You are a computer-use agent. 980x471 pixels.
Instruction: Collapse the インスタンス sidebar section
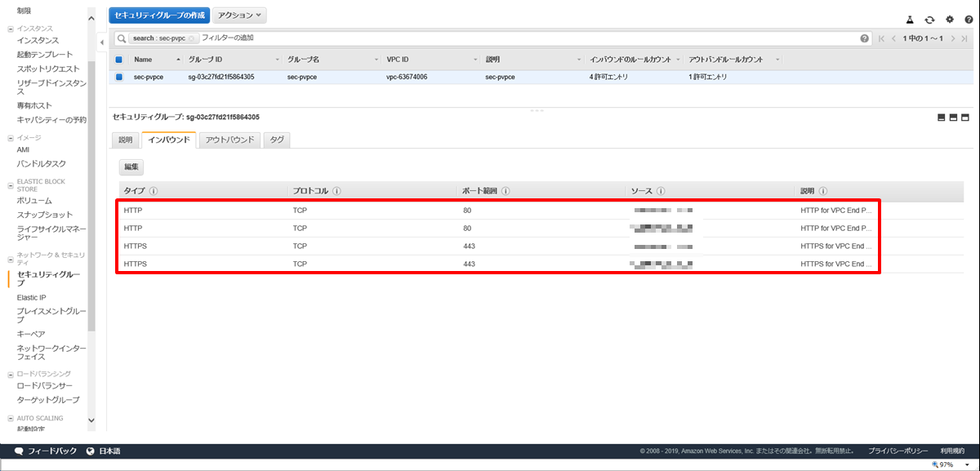[x=10, y=29]
